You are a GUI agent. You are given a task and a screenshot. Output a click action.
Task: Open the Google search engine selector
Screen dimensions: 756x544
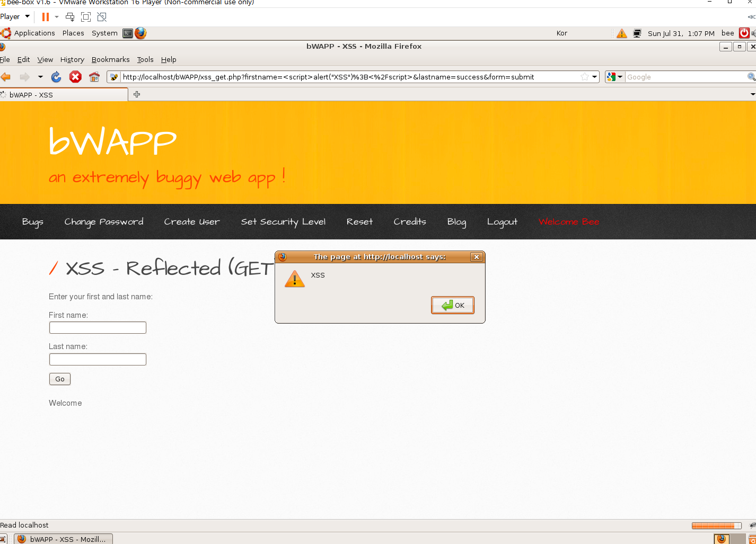pyautogui.click(x=615, y=77)
